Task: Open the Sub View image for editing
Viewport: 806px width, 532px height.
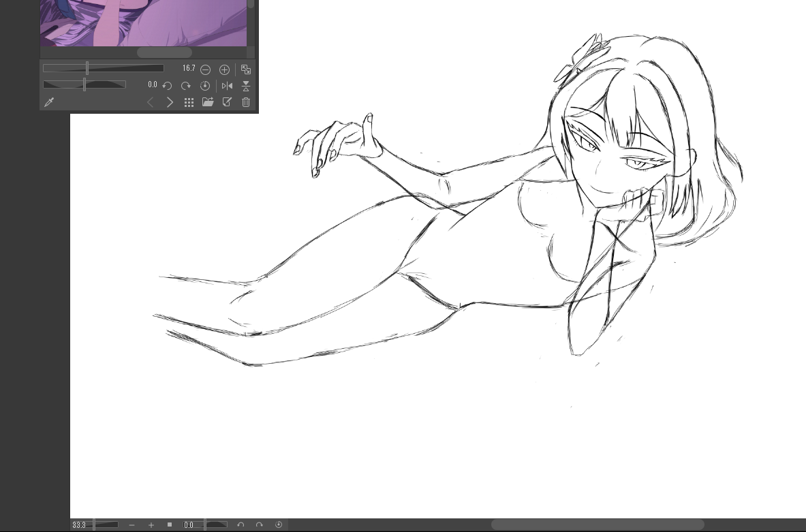Action: [x=228, y=102]
